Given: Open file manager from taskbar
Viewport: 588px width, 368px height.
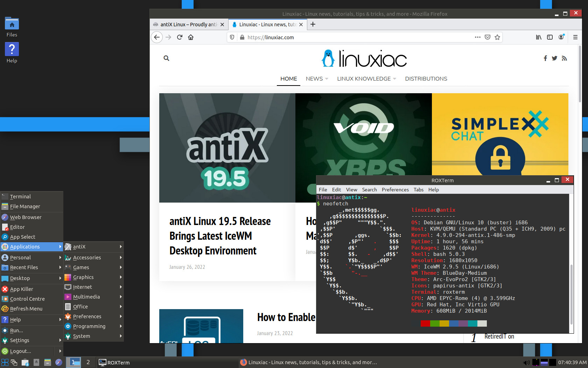Looking at the screenshot, I should click(x=48, y=362).
